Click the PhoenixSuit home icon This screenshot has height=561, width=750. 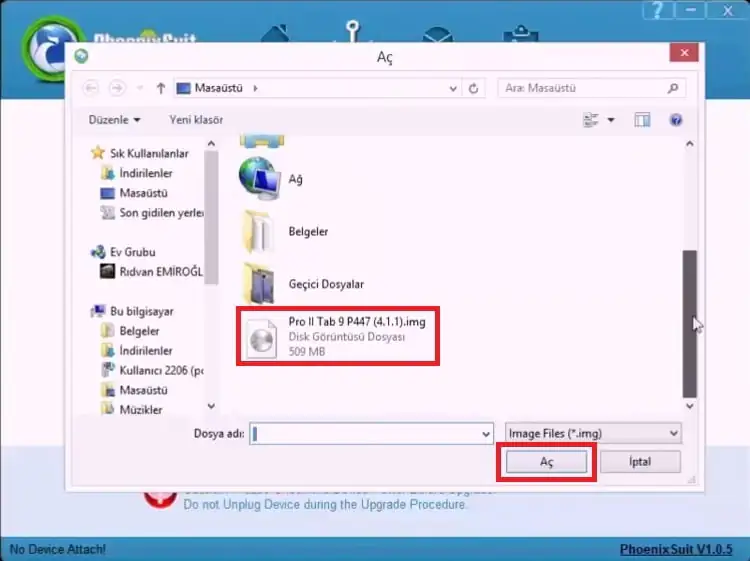[x=276, y=33]
